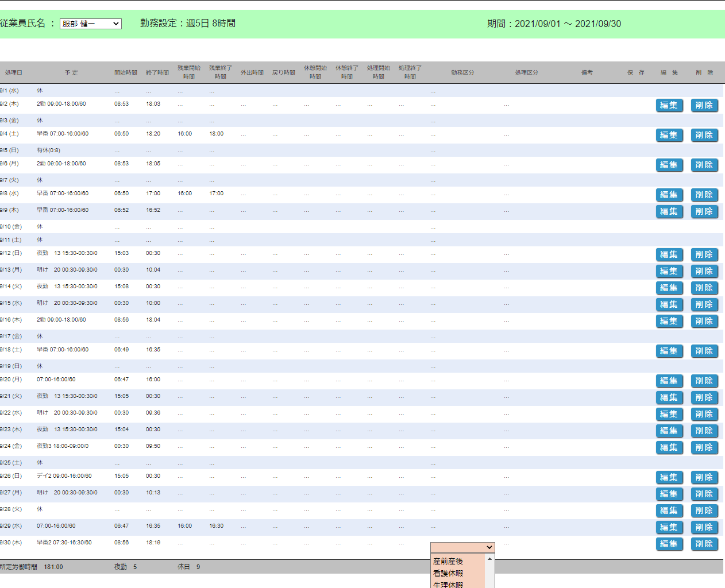Screen dimensions: 725x588
Task: Remove the 9/18 早番 record
Action: pos(704,351)
